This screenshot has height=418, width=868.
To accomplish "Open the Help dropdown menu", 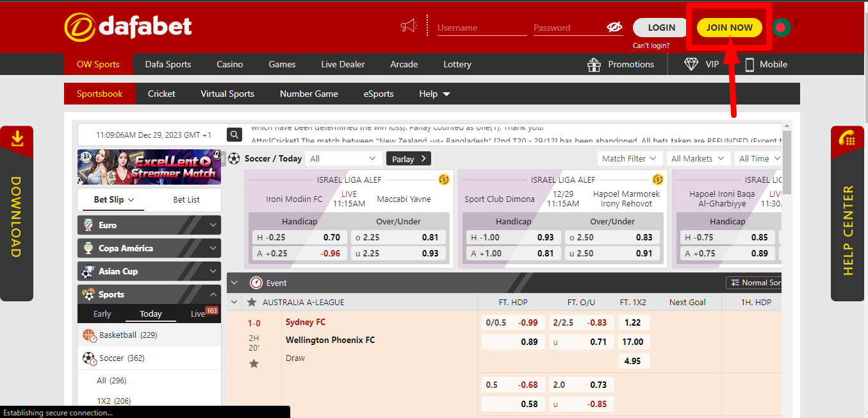I will pos(434,94).
